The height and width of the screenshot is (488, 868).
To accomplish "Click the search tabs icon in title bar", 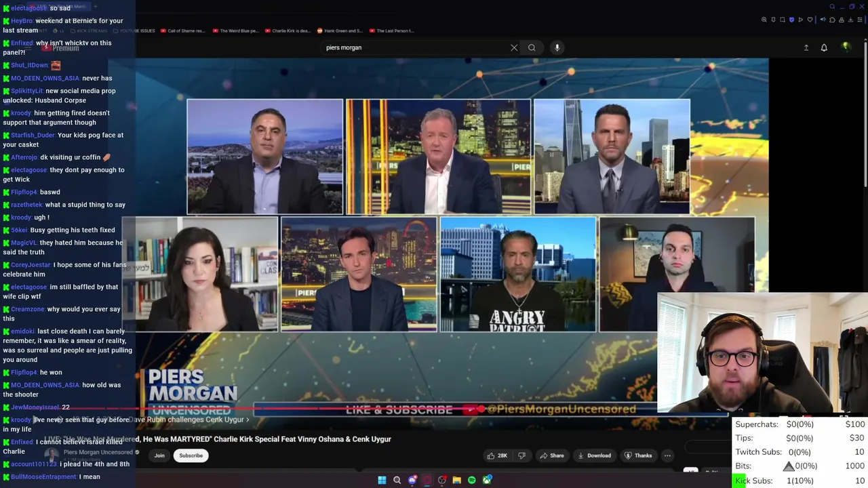I will pyautogui.click(x=832, y=6).
